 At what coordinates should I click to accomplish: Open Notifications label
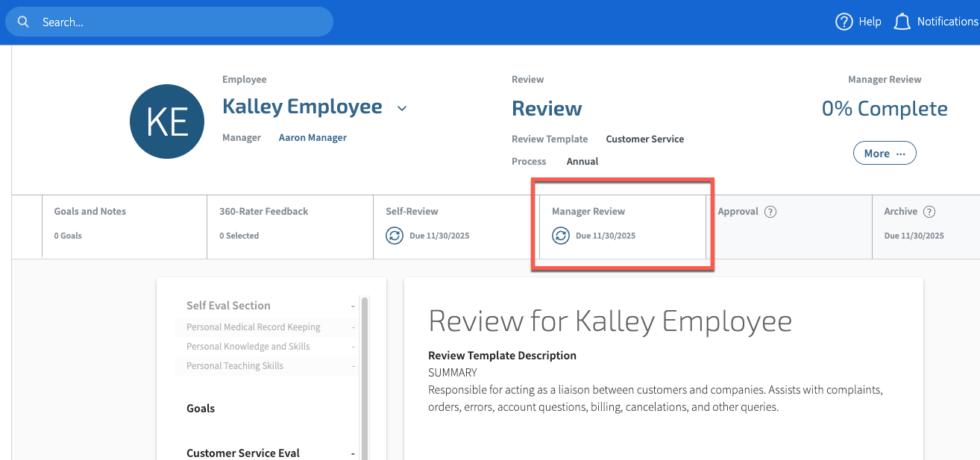point(947,22)
